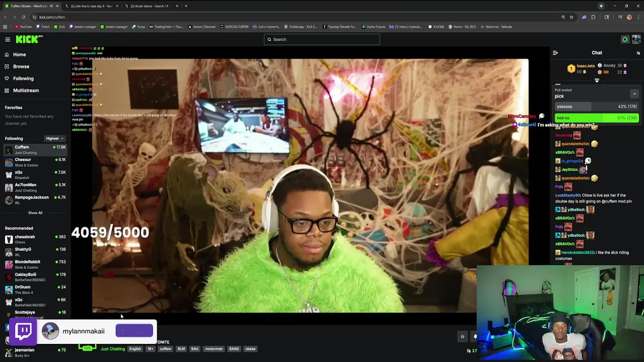Open the chessbrah recommended channel
This screenshot has width=644, height=362.
tap(35, 239)
